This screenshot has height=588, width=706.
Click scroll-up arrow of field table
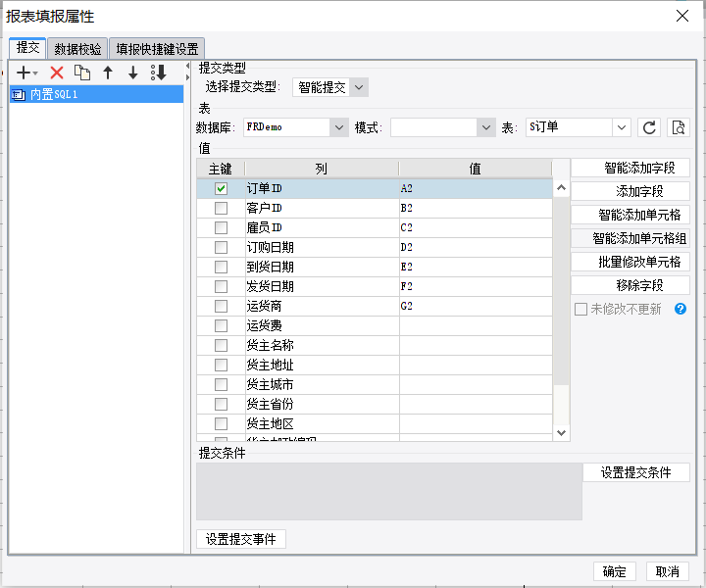pos(561,187)
